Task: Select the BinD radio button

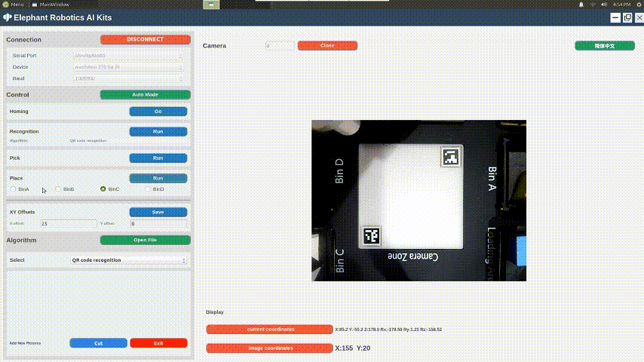Action: pyautogui.click(x=148, y=189)
